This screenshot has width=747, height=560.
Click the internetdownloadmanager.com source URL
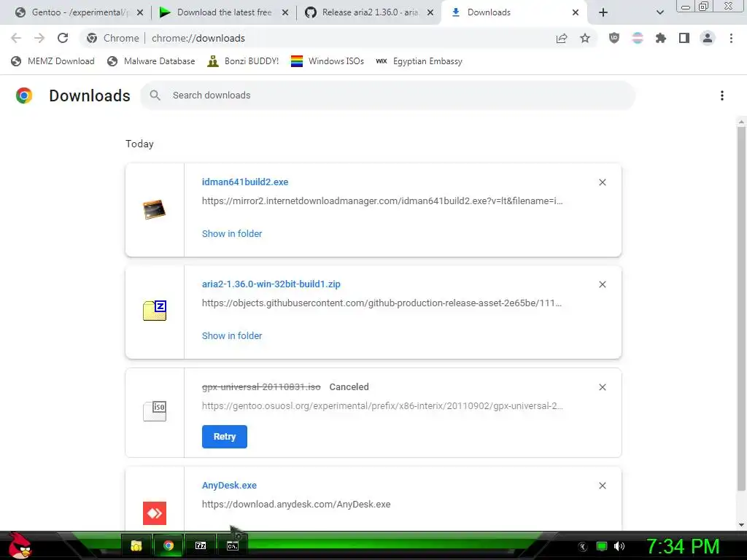pos(382,201)
